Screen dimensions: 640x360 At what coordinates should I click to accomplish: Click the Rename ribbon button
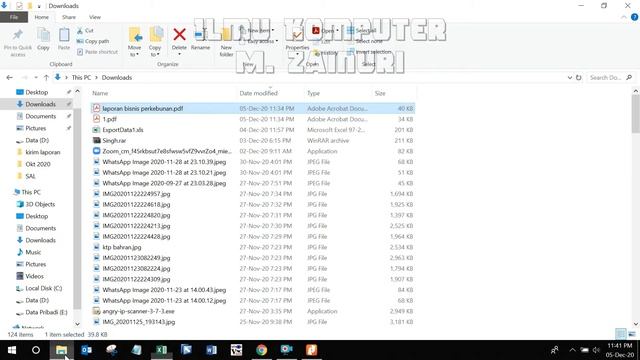[x=200, y=39]
